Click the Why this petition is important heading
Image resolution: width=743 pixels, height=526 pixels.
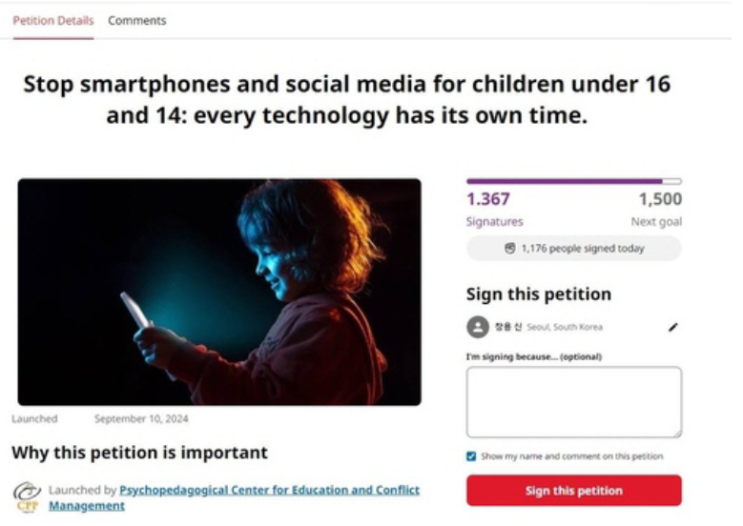click(140, 453)
